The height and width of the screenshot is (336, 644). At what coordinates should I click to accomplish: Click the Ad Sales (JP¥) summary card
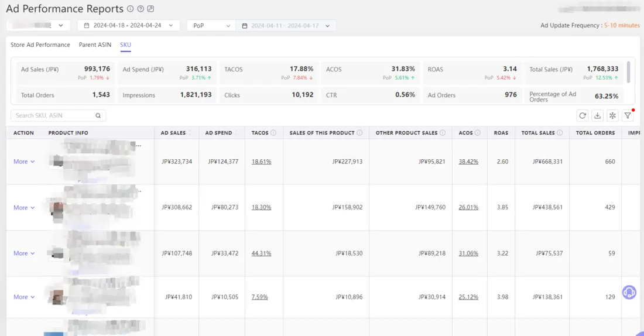pyautogui.click(x=66, y=73)
